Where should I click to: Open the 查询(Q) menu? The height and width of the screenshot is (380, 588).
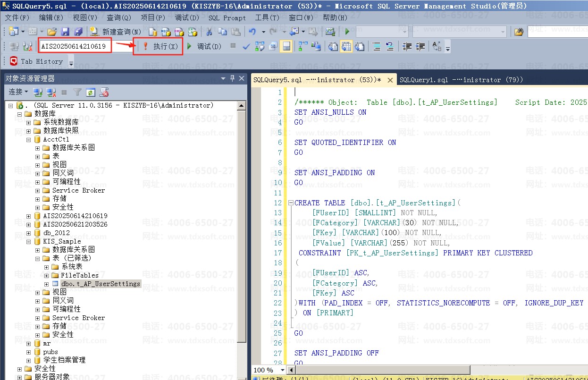(119, 17)
